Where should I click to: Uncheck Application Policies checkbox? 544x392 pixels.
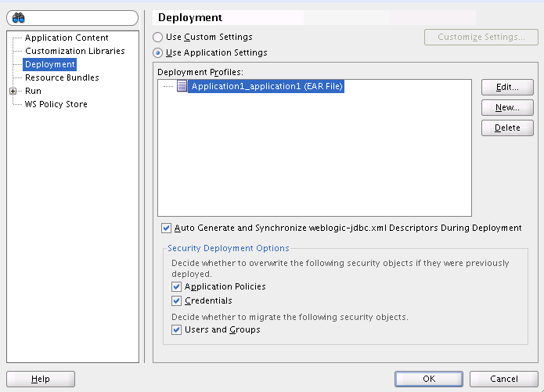176,287
